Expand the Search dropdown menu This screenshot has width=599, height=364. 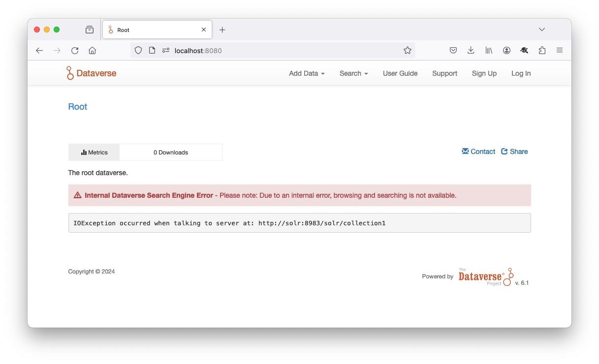(x=353, y=73)
